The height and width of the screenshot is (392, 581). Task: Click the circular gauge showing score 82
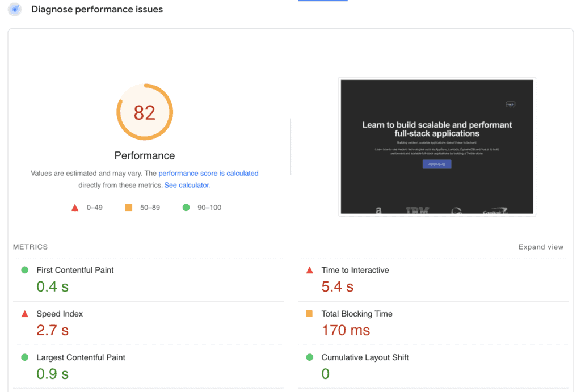point(145,112)
